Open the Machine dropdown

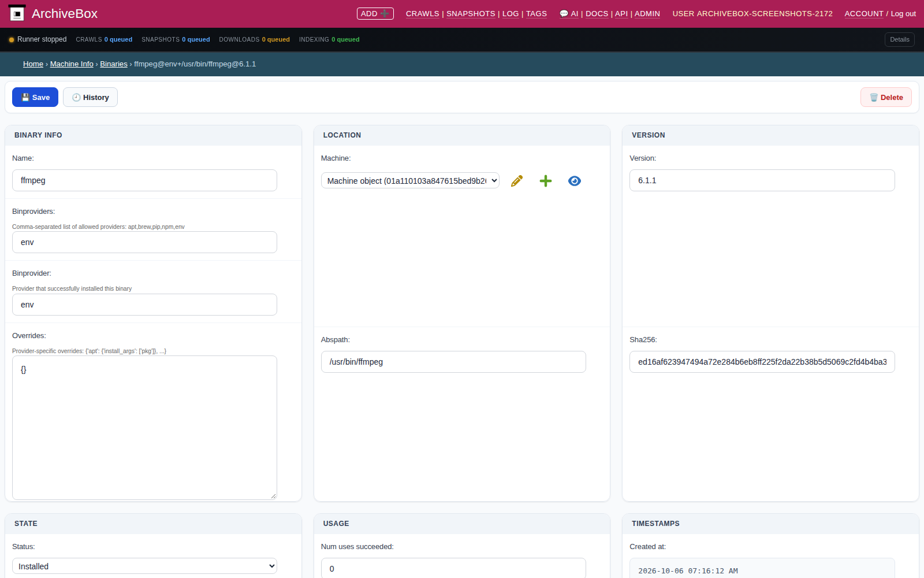[x=410, y=181]
